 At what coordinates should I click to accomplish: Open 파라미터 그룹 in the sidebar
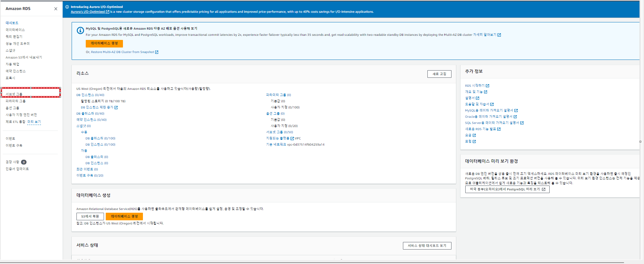point(15,101)
